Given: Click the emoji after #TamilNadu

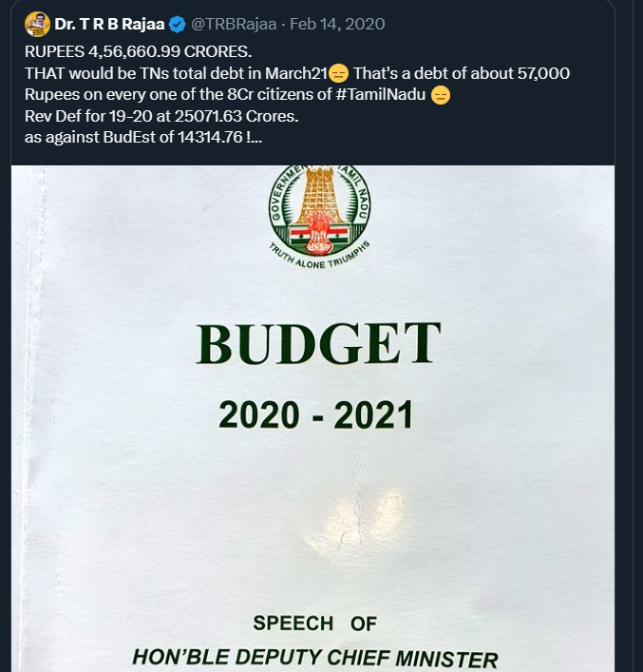Looking at the screenshot, I should [x=440, y=94].
